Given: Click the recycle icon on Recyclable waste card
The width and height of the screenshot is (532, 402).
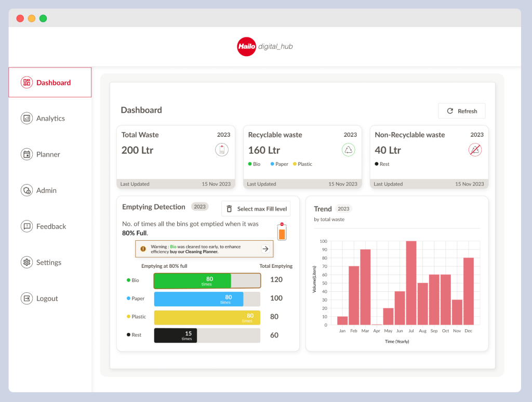Looking at the screenshot, I should click(348, 150).
